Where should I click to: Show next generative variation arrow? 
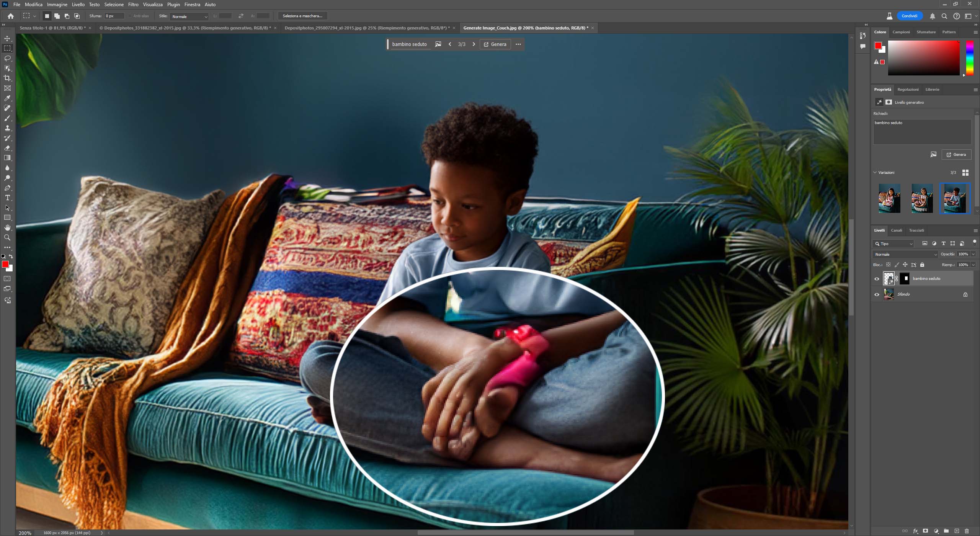point(474,44)
